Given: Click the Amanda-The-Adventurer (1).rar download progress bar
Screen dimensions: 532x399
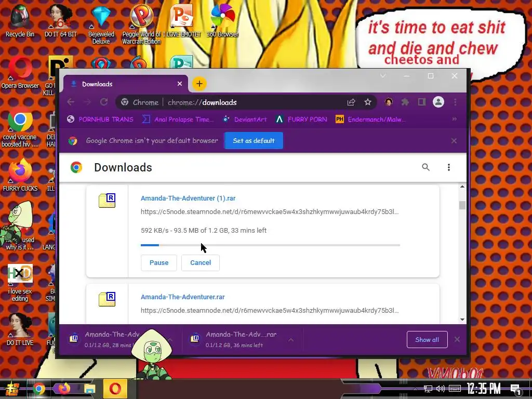Looking at the screenshot, I should [270, 245].
